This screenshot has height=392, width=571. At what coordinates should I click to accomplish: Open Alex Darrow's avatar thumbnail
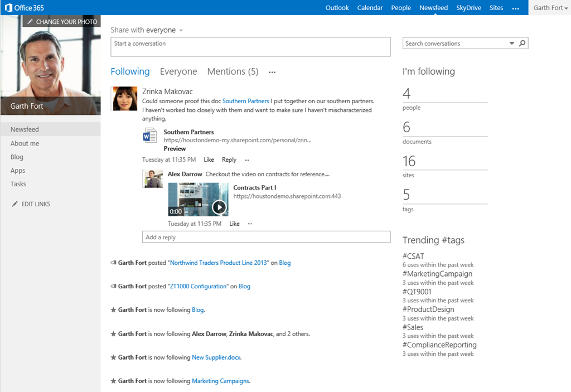[x=153, y=179]
